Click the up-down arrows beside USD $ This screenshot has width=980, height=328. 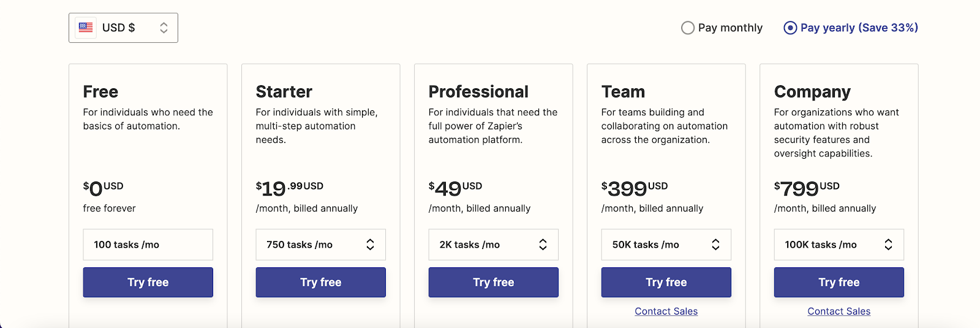click(164, 28)
